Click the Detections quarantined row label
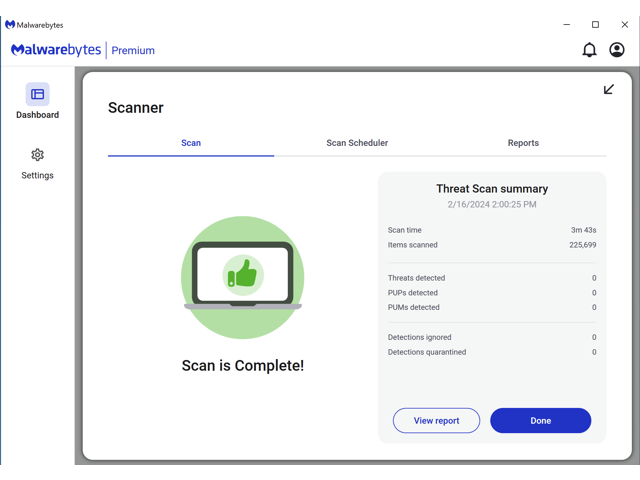The image size is (640, 480). coord(427,352)
